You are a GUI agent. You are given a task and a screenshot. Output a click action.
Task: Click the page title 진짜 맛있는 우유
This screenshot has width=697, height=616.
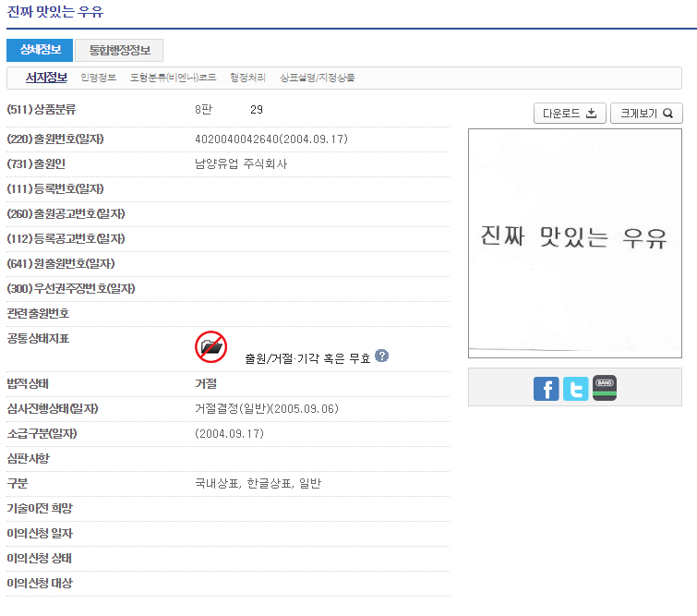55,12
